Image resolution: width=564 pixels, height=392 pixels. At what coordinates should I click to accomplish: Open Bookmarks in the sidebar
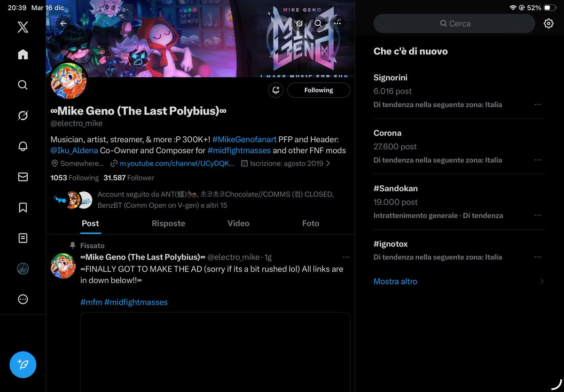coord(23,207)
